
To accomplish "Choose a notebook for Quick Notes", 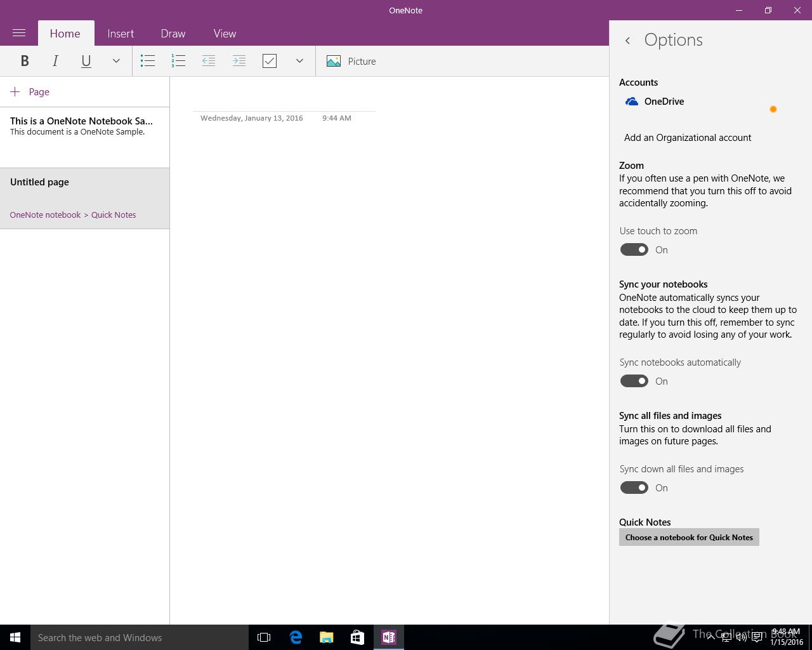I will [689, 537].
